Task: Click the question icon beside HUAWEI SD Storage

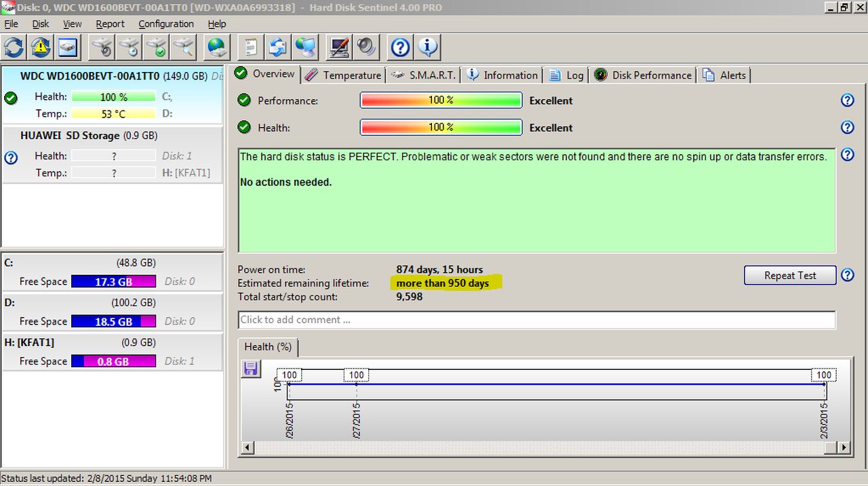Action: 10,157
